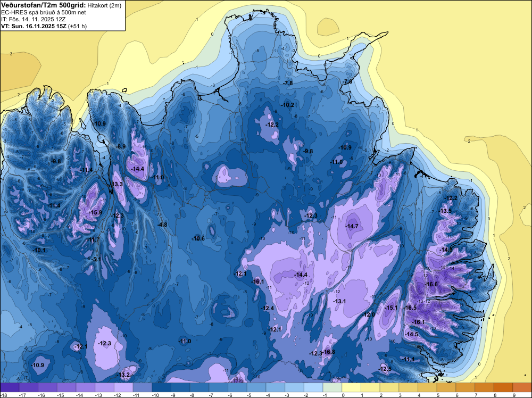Image resolution: width=532 pixels, height=398 pixels.
Task: Click the 'IT: Fös. 14. 11. 2025 12Z' line
Action: point(33,19)
